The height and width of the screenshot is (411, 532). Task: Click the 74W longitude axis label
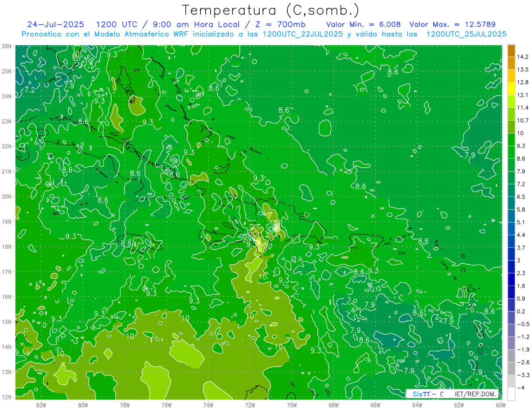click(208, 405)
